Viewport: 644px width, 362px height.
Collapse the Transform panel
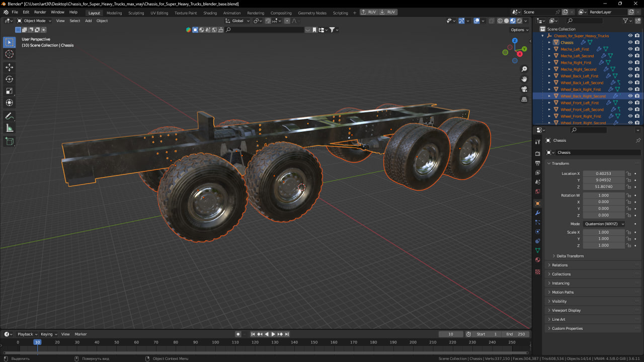point(549,163)
